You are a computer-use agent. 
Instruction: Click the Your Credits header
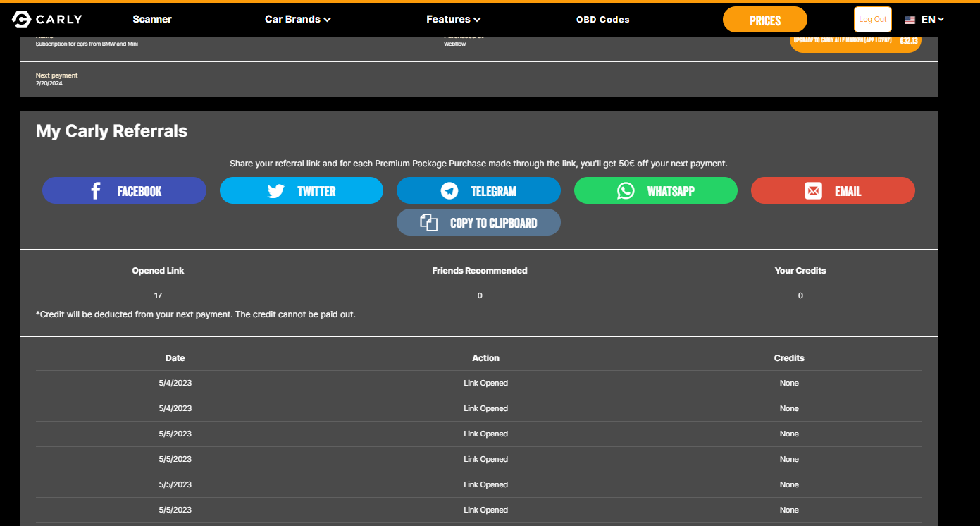coord(800,271)
